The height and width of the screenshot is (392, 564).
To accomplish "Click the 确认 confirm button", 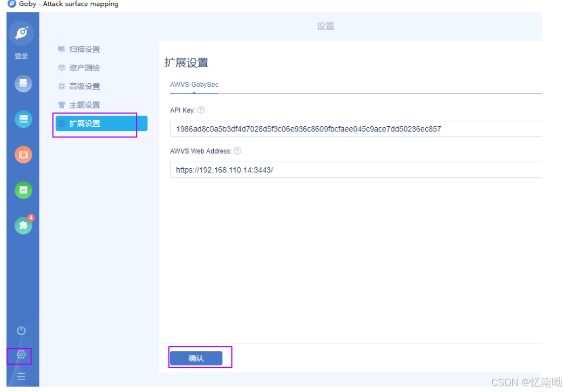I will pos(196,358).
